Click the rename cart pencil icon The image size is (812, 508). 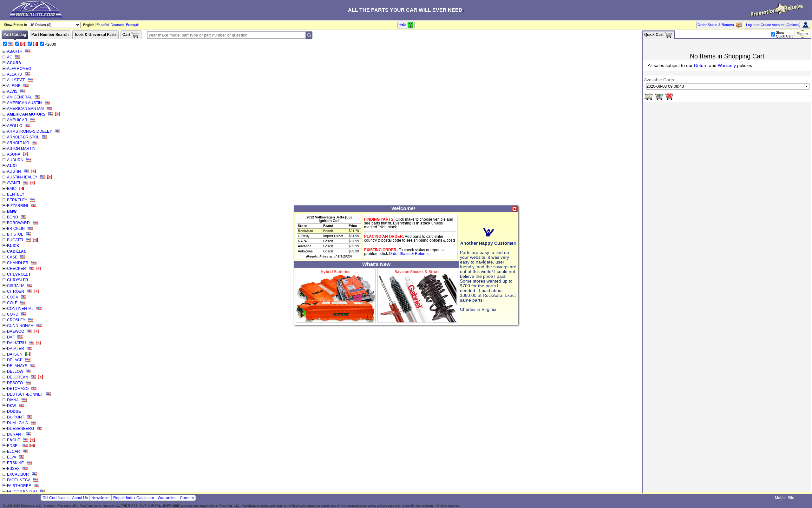(648, 97)
